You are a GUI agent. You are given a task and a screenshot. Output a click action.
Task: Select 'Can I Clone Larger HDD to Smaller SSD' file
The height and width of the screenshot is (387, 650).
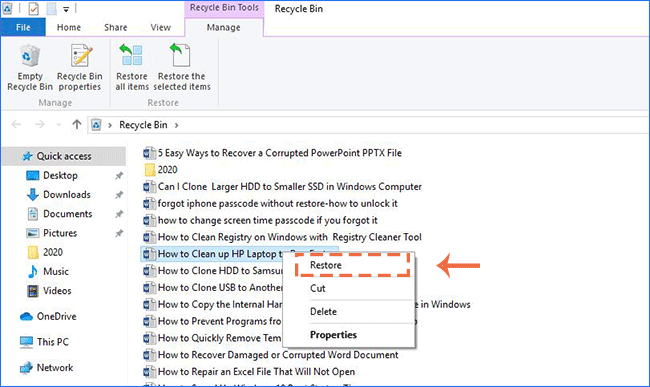[282, 186]
